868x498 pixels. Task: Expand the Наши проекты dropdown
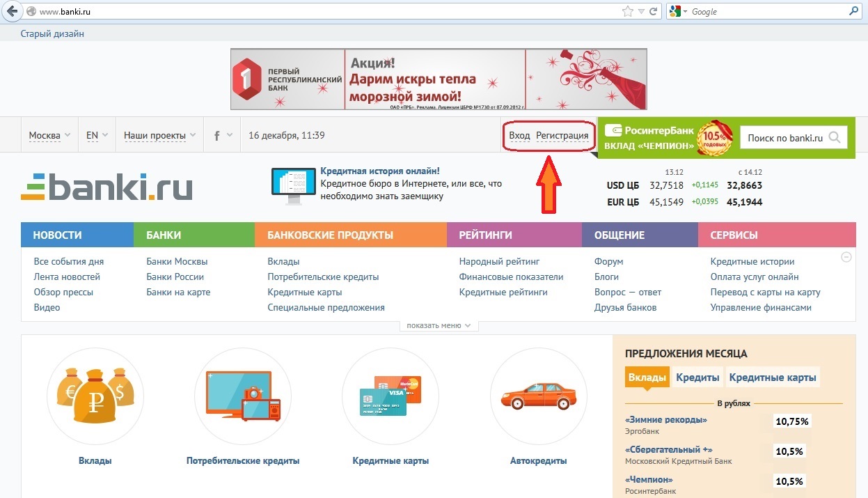159,135
